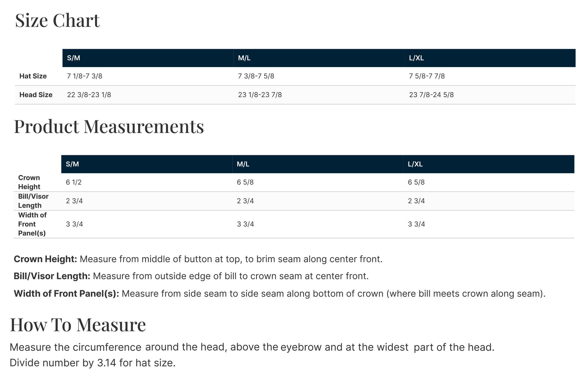
Task: Click crown height value 6 1/2
Action: click(x=74, y=182)
